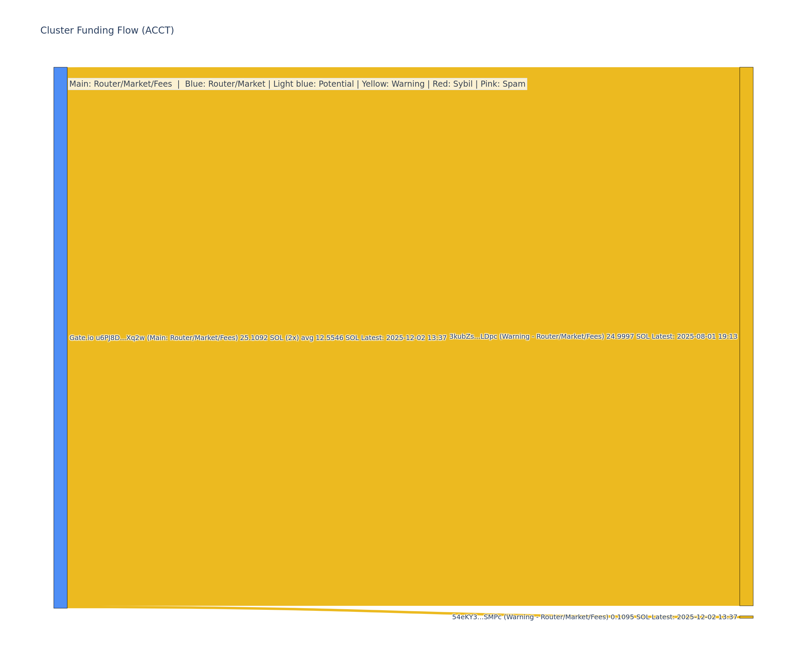Click 'Red: Sybil' legend text
The width and height of the screenshot is (807, 672).
pyautogui.click(x=452, y=84)
